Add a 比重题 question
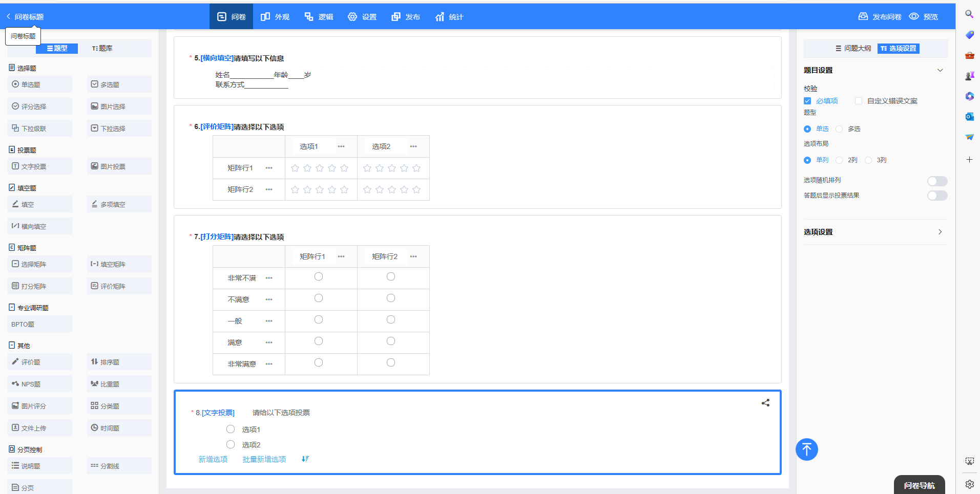 click(x=119, y=384)
